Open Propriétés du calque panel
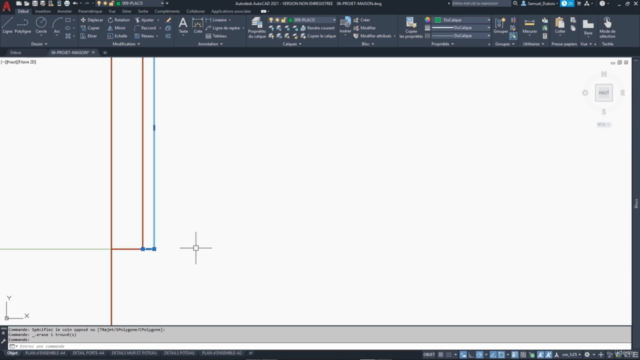640x360 pixels. click(257, 27)
